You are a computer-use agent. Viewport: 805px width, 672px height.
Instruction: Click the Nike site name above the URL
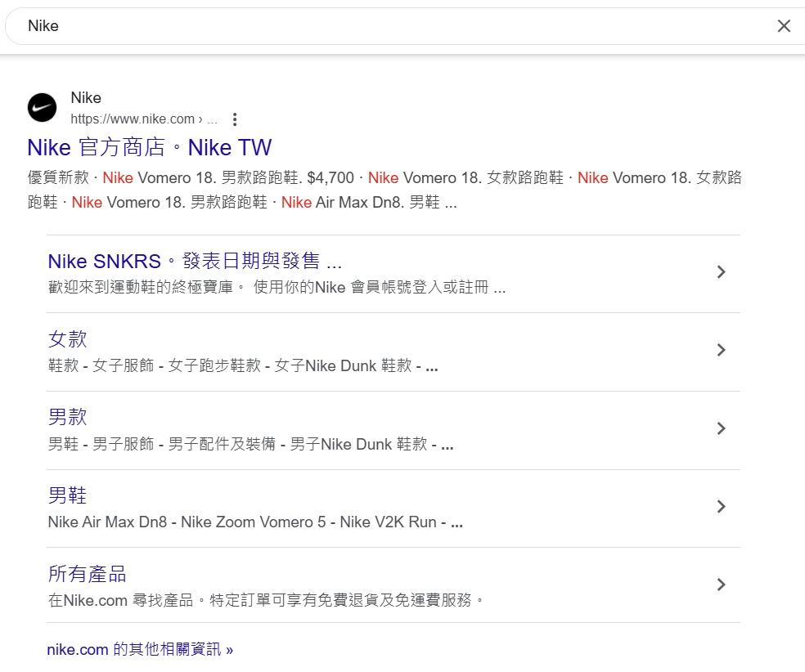[86, 98]
